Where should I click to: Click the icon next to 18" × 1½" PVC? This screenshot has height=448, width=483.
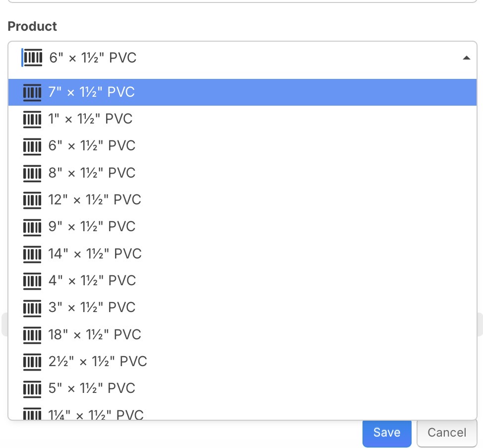point(32,335)
